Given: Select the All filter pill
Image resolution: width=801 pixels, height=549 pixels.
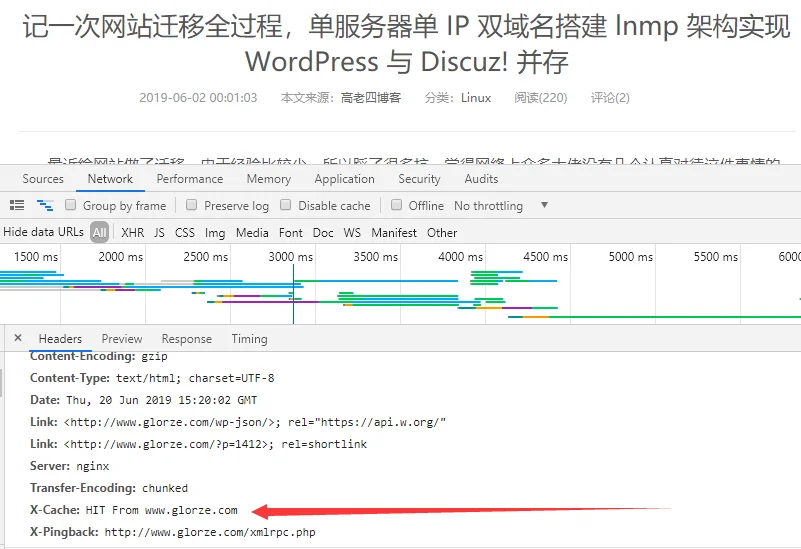Looking at the screenshot, I should click(x=100, y=232).
